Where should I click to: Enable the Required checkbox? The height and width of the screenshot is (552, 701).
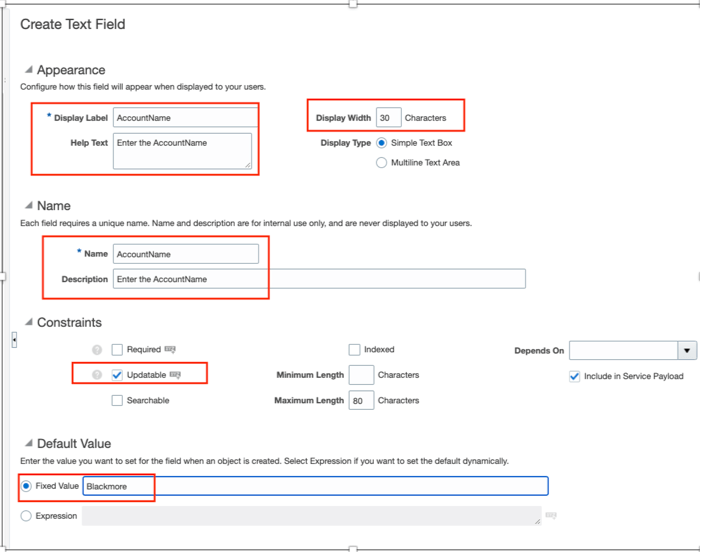(x=118, y=350)
